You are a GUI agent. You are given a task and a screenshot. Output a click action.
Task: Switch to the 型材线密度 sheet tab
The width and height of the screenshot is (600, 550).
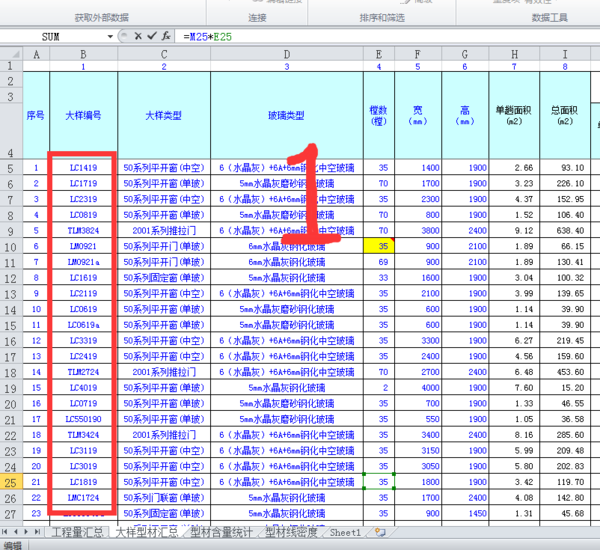[292, 532]
